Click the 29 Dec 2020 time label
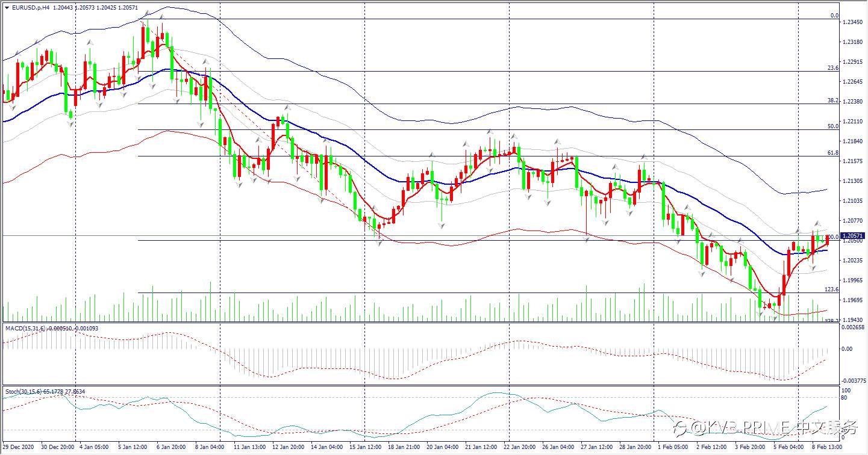This screenshot has height=455, width=868. coord(19,448)
